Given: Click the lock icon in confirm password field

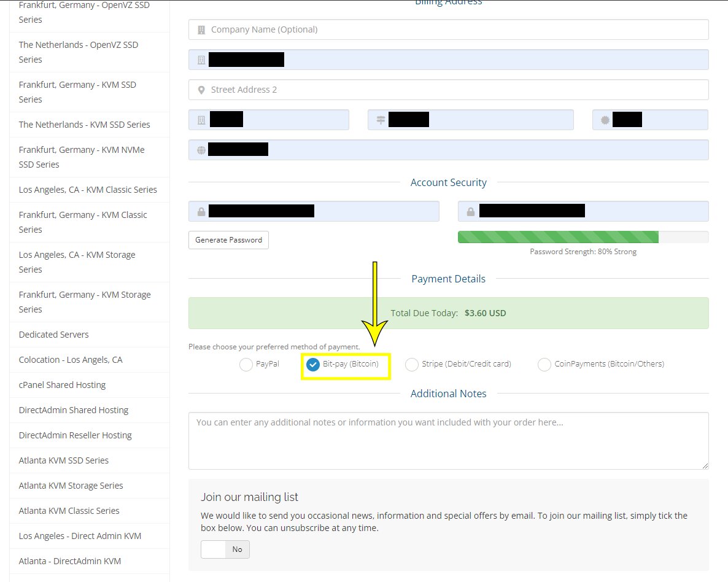Looking at the screenshot, I should [470, 212].
